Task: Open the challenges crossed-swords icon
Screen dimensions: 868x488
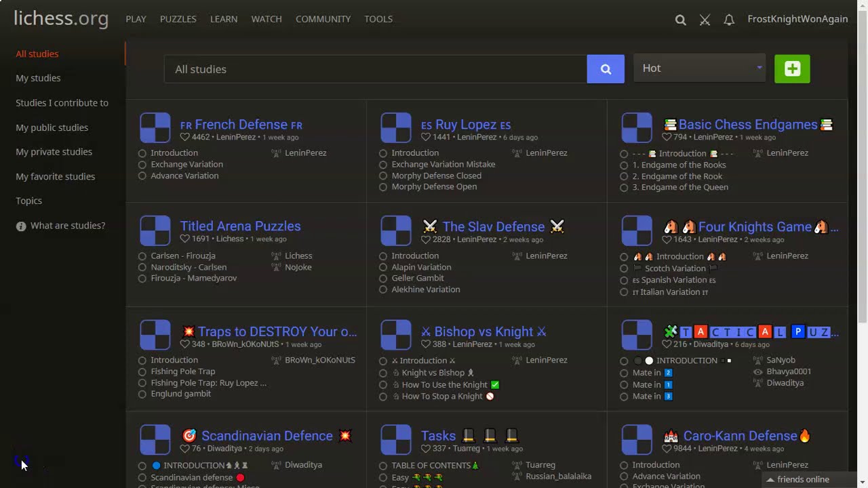Action: (x=705, y=20)
